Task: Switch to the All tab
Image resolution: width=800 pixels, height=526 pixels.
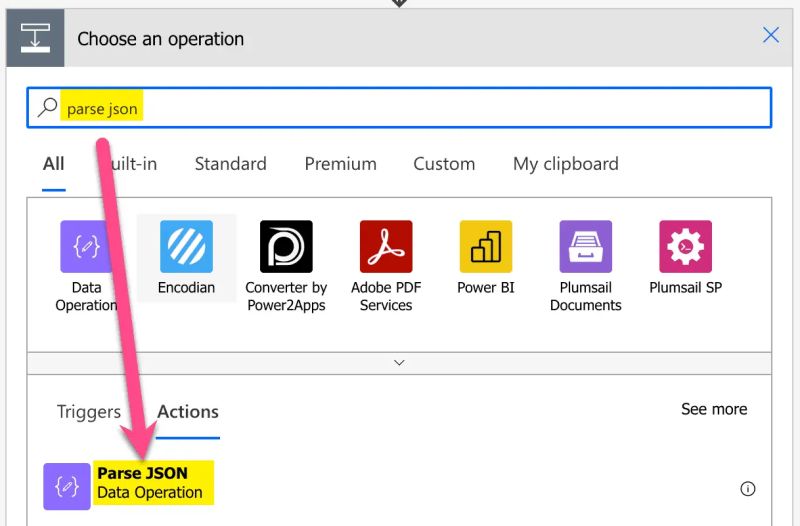Action: (54, 164)
